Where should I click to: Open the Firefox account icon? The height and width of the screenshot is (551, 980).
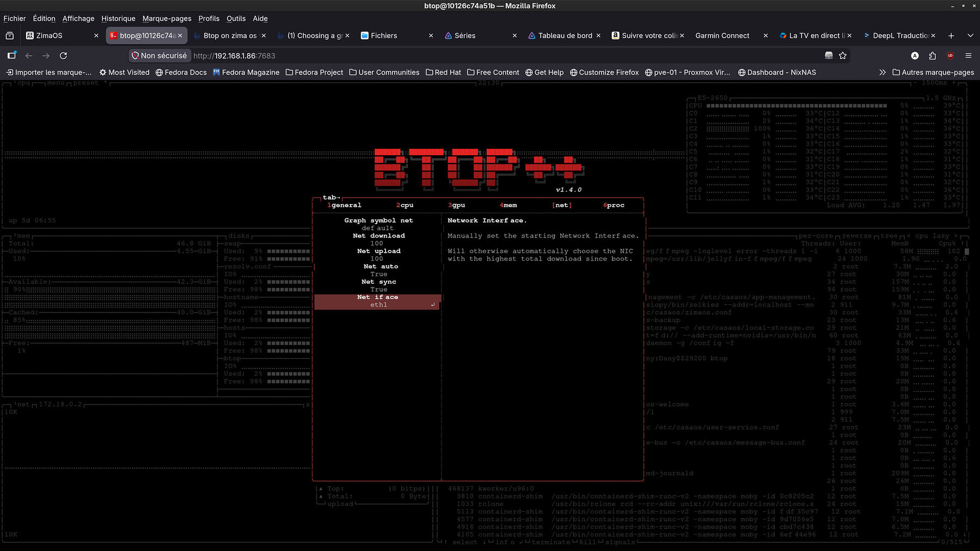pos(915,56)
